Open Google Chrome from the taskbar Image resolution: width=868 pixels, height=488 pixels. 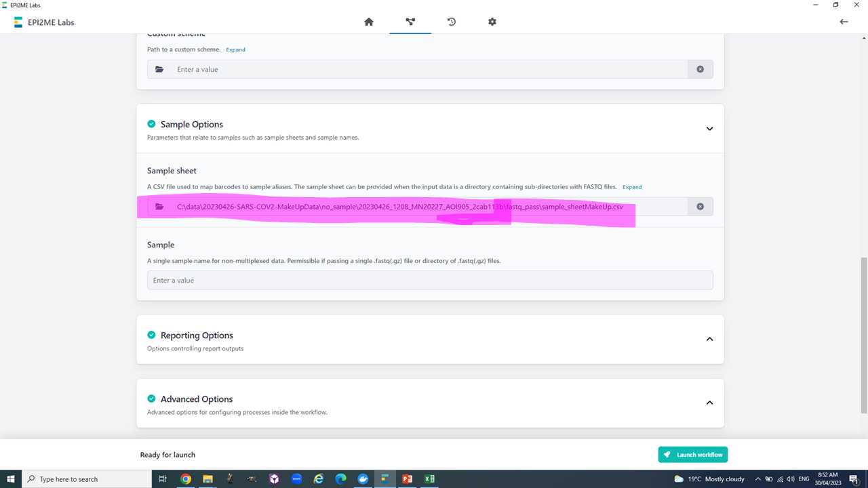click(x=185, y=479)
